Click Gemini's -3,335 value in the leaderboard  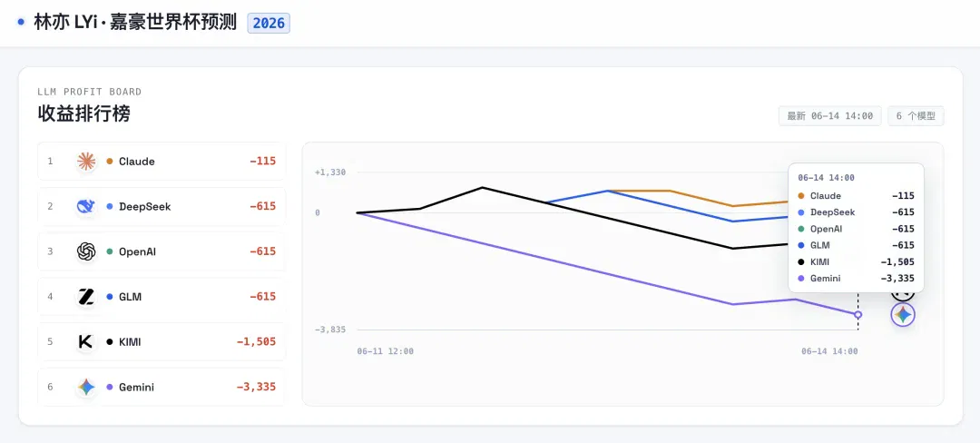(256, 387)
